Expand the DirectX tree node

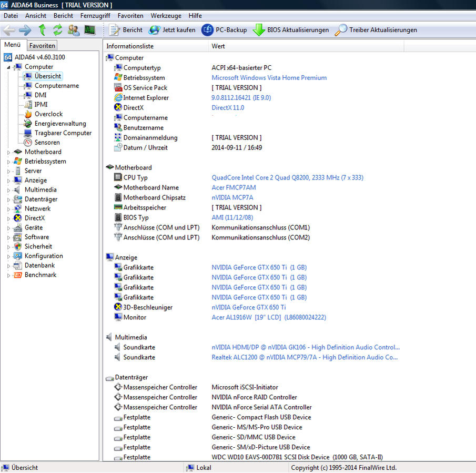(x=8, y=218)
